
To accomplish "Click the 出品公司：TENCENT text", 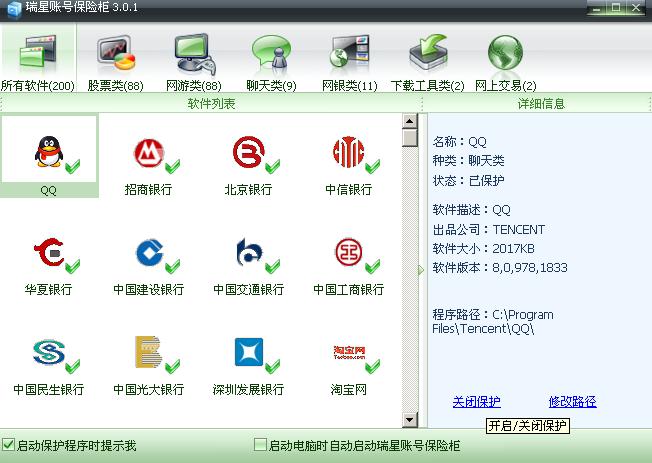I will point(489,230).
